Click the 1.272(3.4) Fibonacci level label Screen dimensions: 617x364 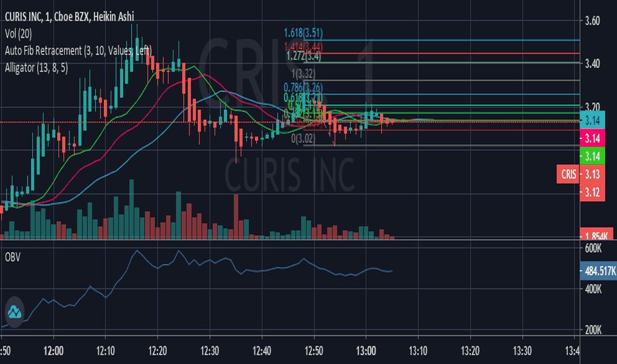pos(303,56)
